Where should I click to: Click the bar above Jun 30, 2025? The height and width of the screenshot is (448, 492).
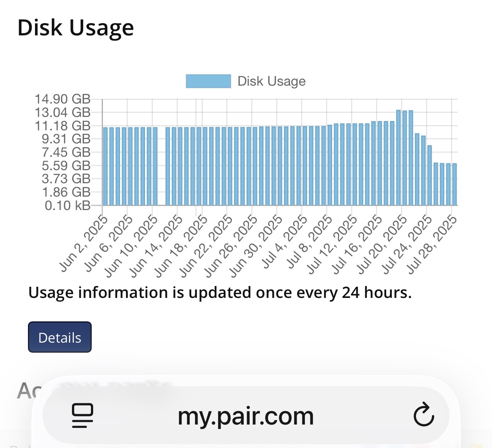coord(280,166)
